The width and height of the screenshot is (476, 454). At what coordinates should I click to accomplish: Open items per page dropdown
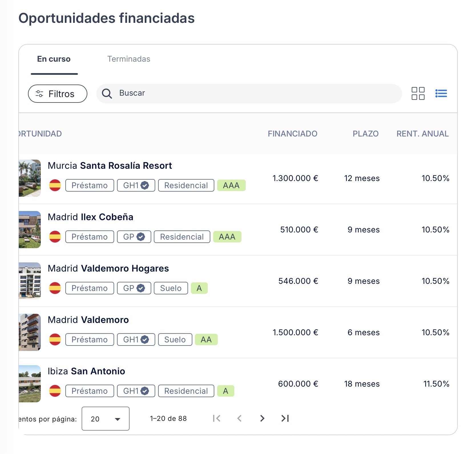click(x=105, y=419)
